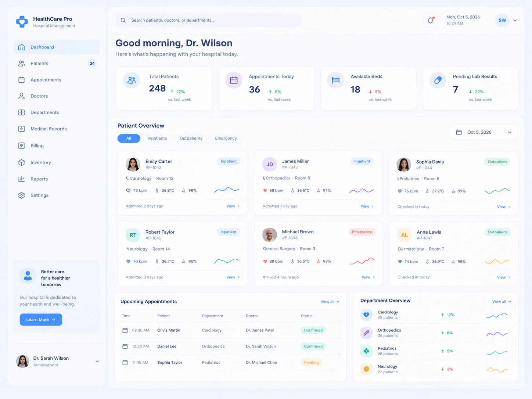Open Patients in the sidebar
The width and height of the screenshot is (532, 399).
tap(57, 64)
